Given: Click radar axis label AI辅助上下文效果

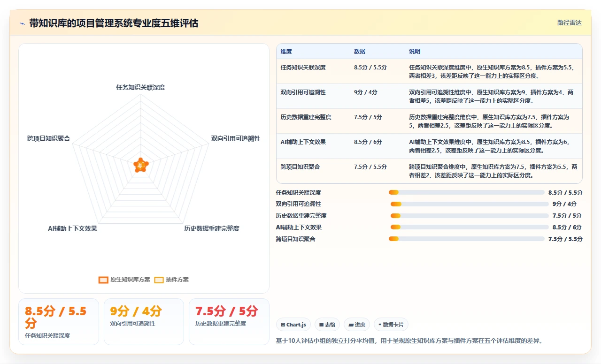Looking at the screenshot, I should pos(72,228).
